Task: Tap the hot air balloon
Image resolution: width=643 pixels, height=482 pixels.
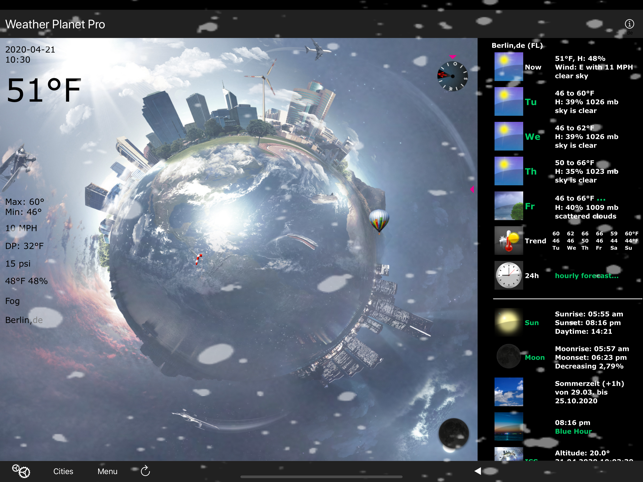Action: pos(379,221)
